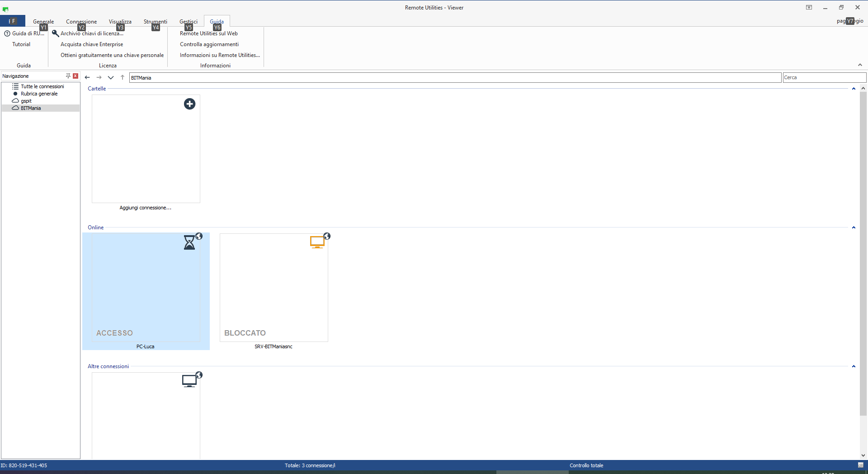Screen dimensions: 868x474
Task: Click the plus icon to add connection
Action: 189,104
